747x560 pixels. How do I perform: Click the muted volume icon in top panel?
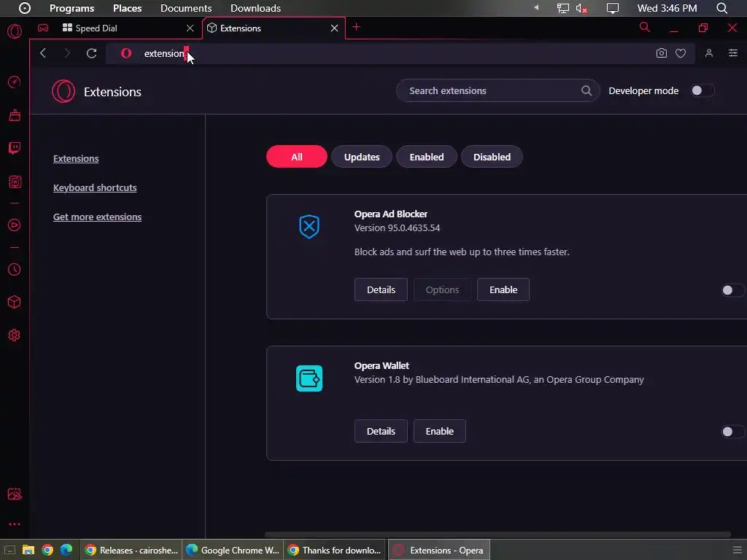tap(581, 8)
